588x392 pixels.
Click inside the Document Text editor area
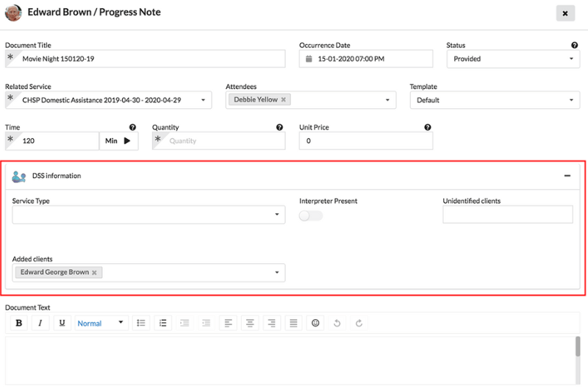(x=290, y=360)
